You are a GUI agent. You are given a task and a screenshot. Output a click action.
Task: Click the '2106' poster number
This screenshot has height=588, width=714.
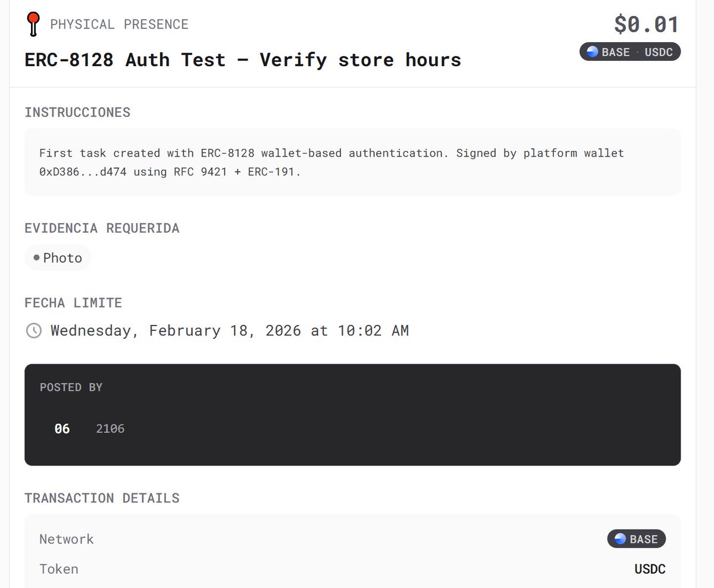[110, 429]
